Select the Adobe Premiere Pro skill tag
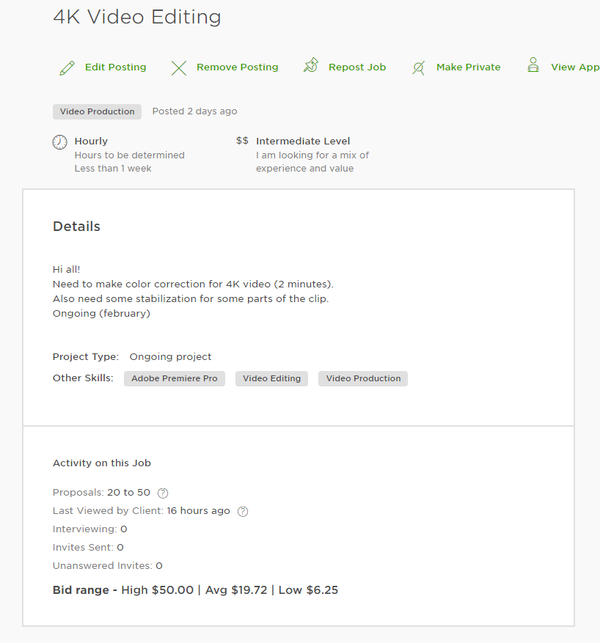The height and width of the screenshot is (643, 600). tap(175, 379)
